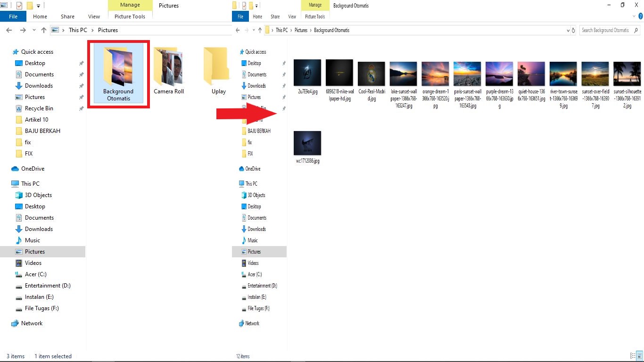Select Recycle Bin in the Pictures window sidebar
The image size is (644, 362).
click(x=39, y=108)
